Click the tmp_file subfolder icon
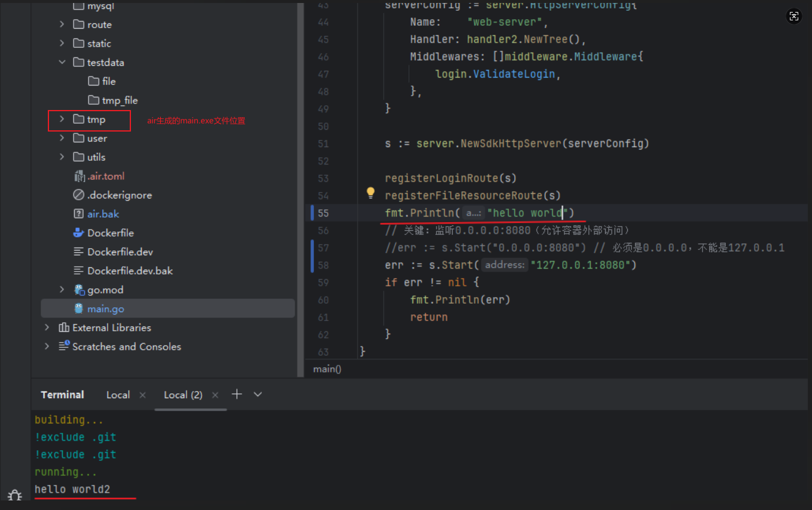Viewport: 812px width, 510px height. (93, 100)
